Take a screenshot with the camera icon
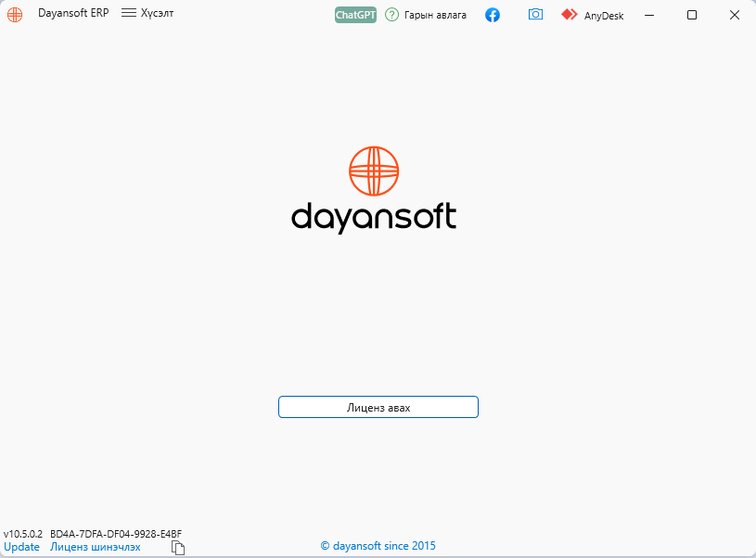756x558 pixels. (535, 15)
